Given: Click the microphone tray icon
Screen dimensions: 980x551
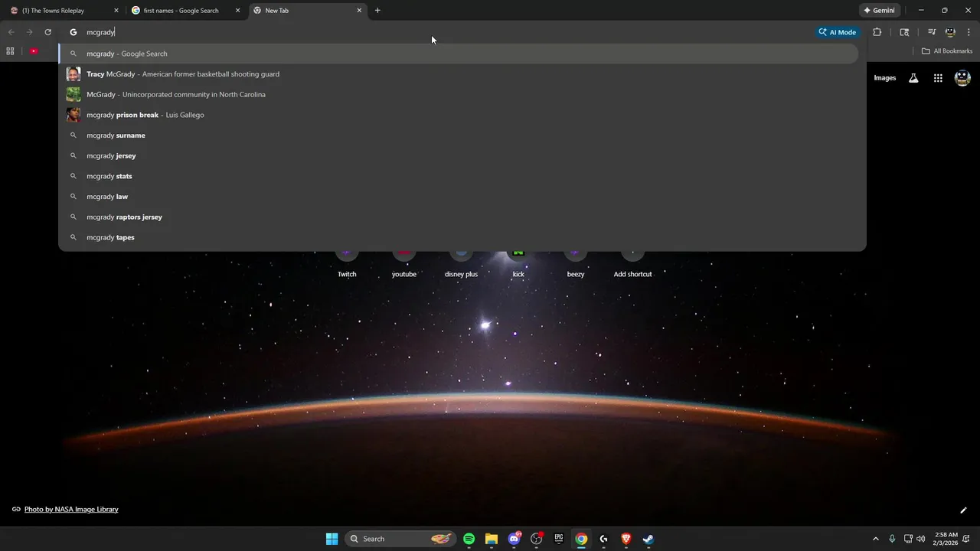Looking at the screenshot, I should coord(892,539).
